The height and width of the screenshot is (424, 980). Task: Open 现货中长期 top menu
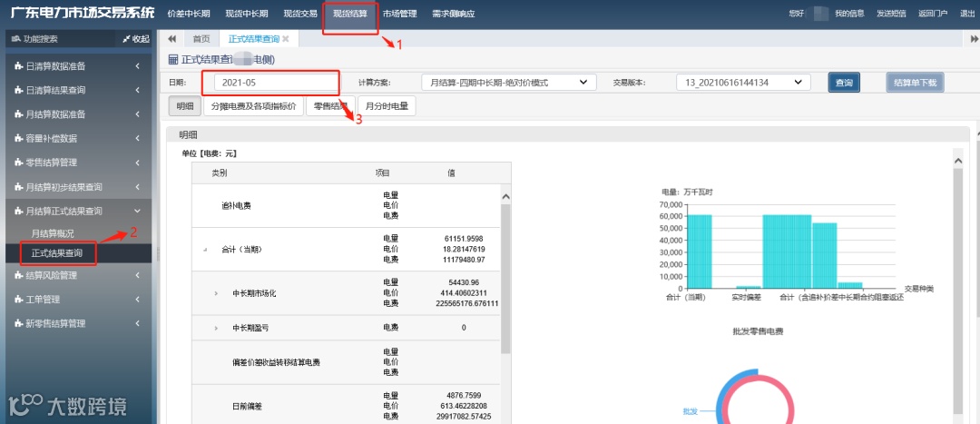[246, 14]
